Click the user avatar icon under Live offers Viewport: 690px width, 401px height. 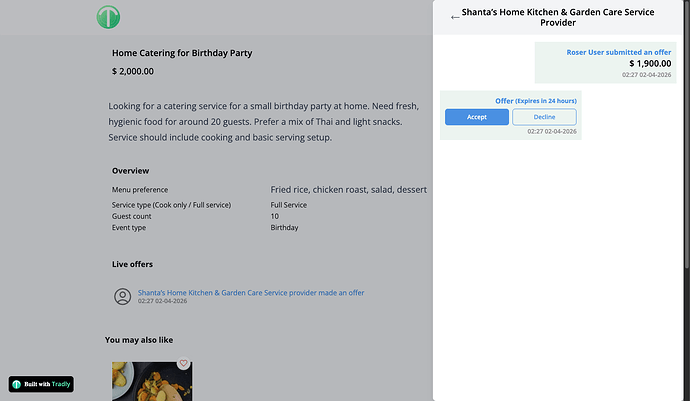123,296
